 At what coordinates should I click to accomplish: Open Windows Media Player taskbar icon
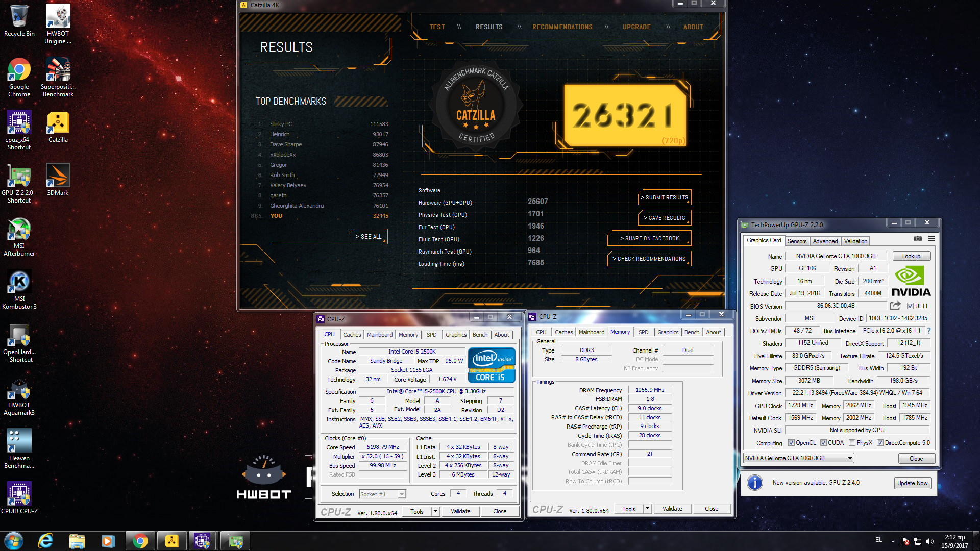[x=108, y=541]
